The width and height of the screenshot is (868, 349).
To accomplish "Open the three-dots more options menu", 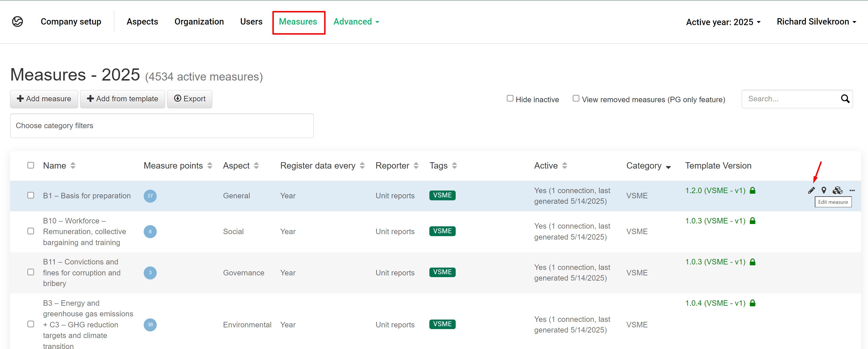I will 852,191.
